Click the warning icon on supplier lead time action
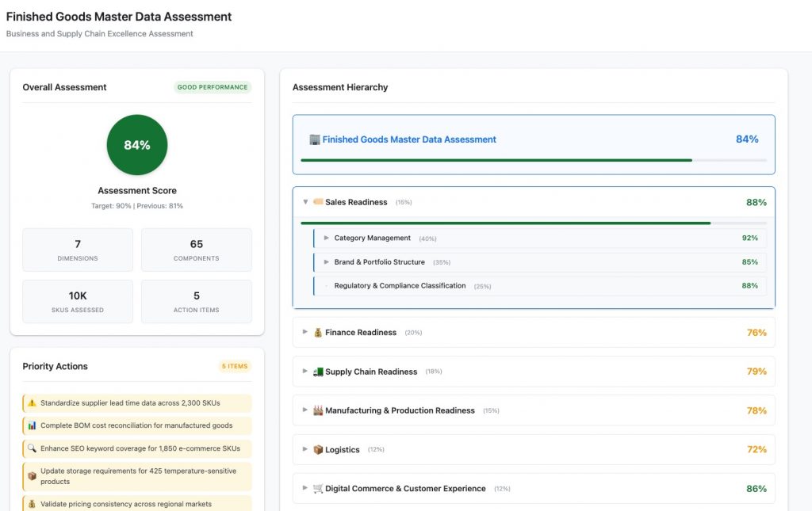This screenshot has height=511, width=812. tap(32, 402)
